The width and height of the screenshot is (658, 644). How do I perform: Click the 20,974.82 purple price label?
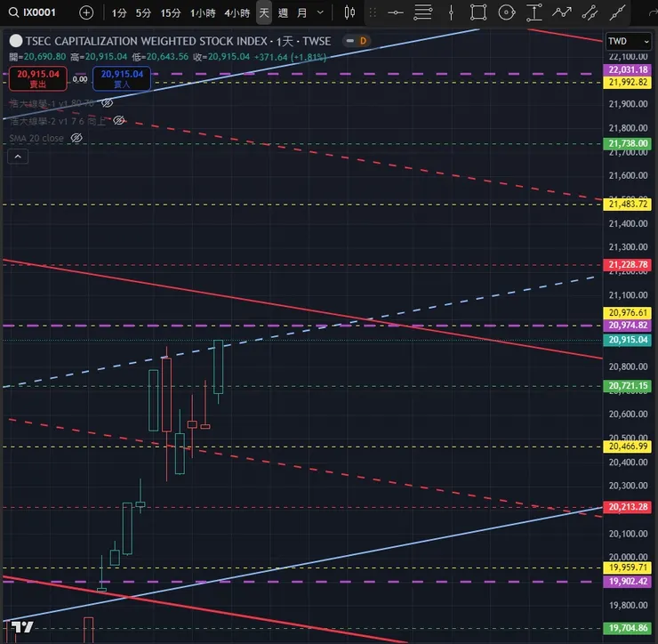pos(628,326)
